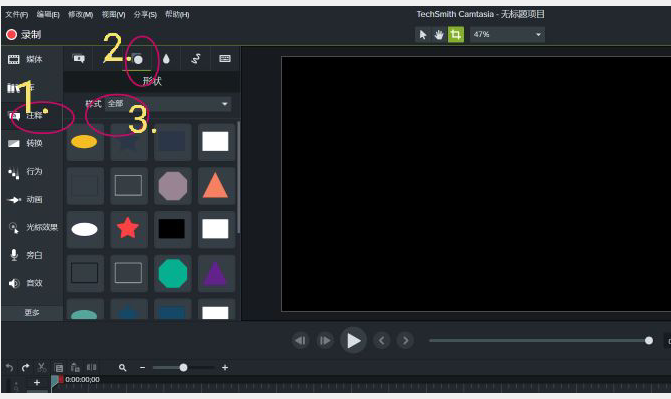
Task: Switch to the Sketch Motion tab
Action: [196, 59]
